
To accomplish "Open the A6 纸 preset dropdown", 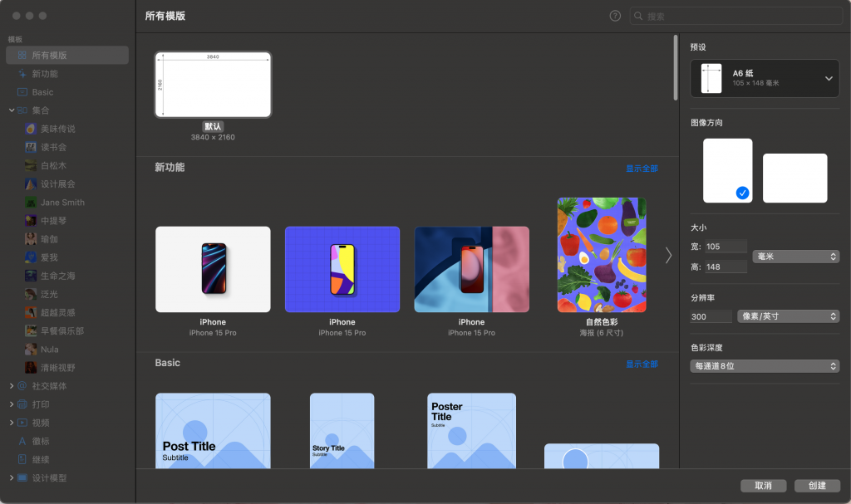I will (x=764, y=78).
